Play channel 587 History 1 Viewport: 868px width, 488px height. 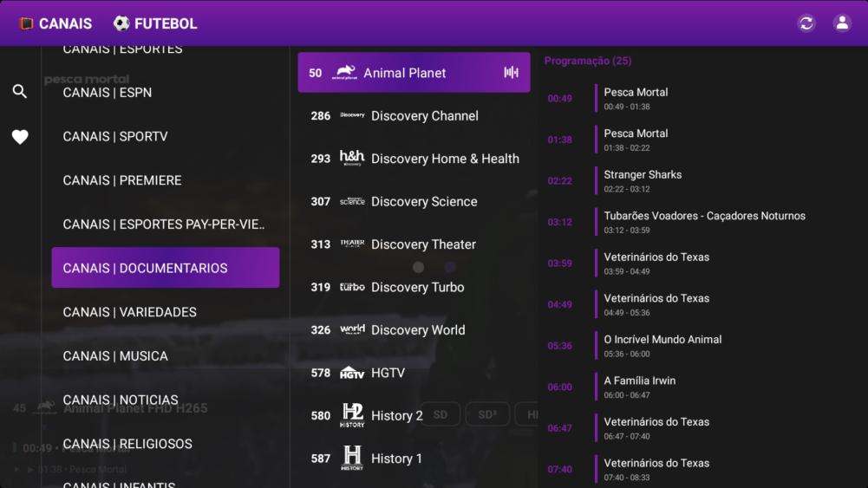(x=414, y=459)
